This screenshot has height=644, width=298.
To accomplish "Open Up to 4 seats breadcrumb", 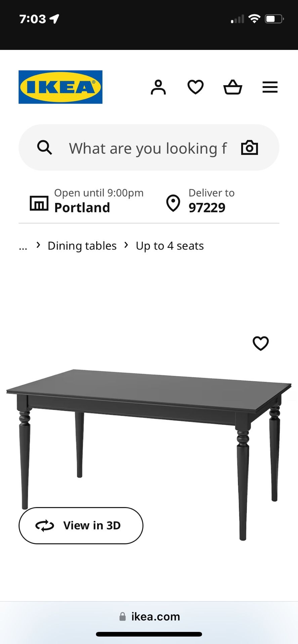I will point(170,246).
